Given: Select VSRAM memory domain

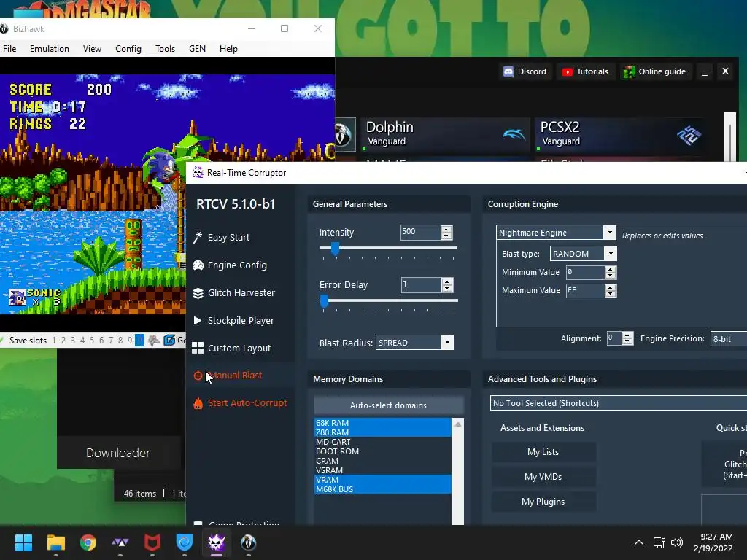Looking at the screenshot, I should pyautogui.click(x=382, y=470).
